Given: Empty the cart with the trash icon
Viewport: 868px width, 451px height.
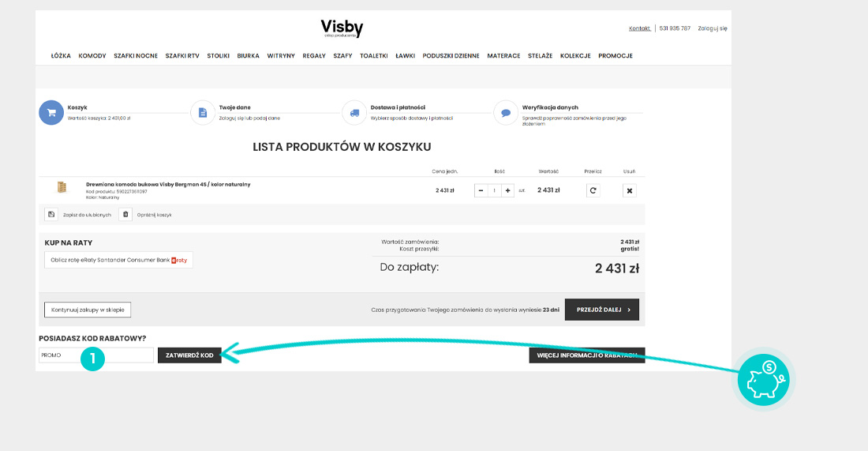Looking at the screenshot, I should (x=125, y=214).
